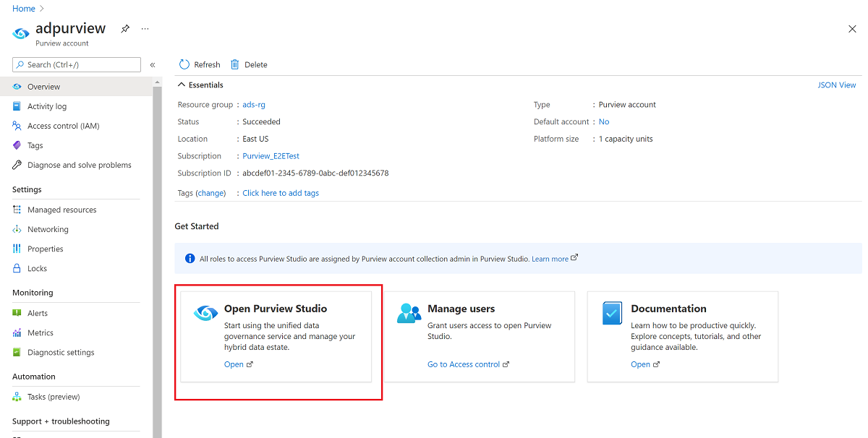Click the Manage users people icon
This screenshot has width=868, height=438.
[409, 313]
